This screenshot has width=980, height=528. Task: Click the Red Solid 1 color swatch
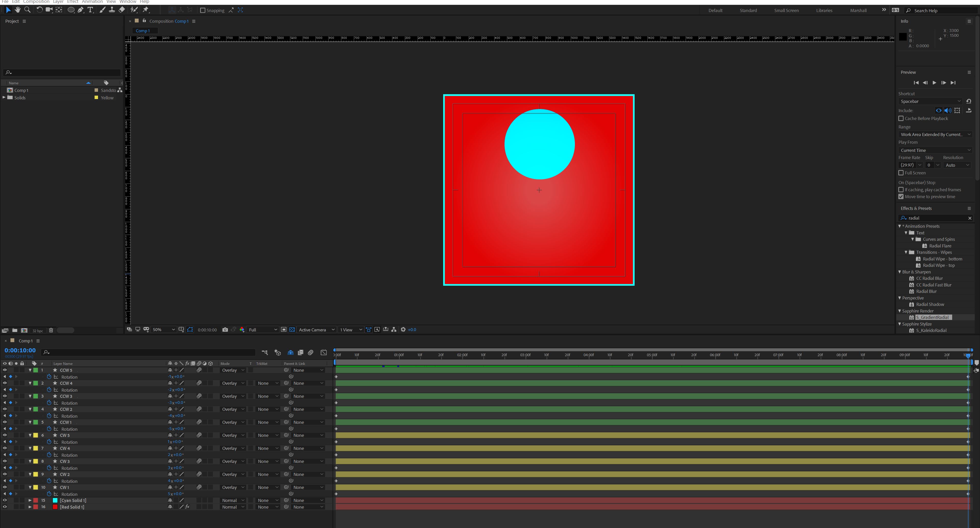(x=55, y=507)
